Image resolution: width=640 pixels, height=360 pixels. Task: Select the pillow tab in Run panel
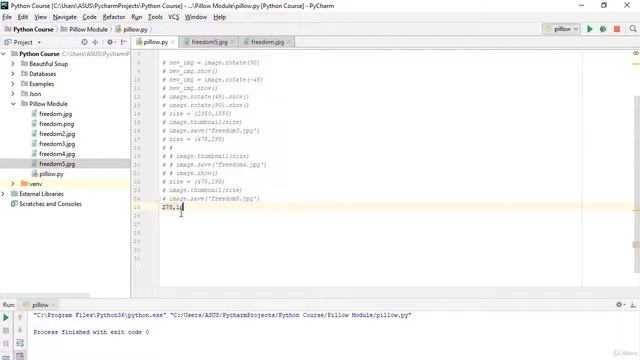tap(40, 305)
